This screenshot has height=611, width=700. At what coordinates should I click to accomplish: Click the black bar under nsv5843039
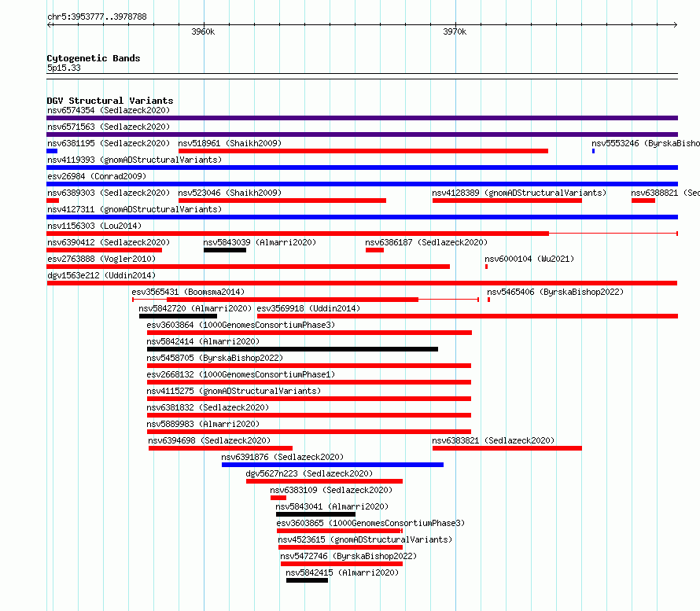coord(225,250)
